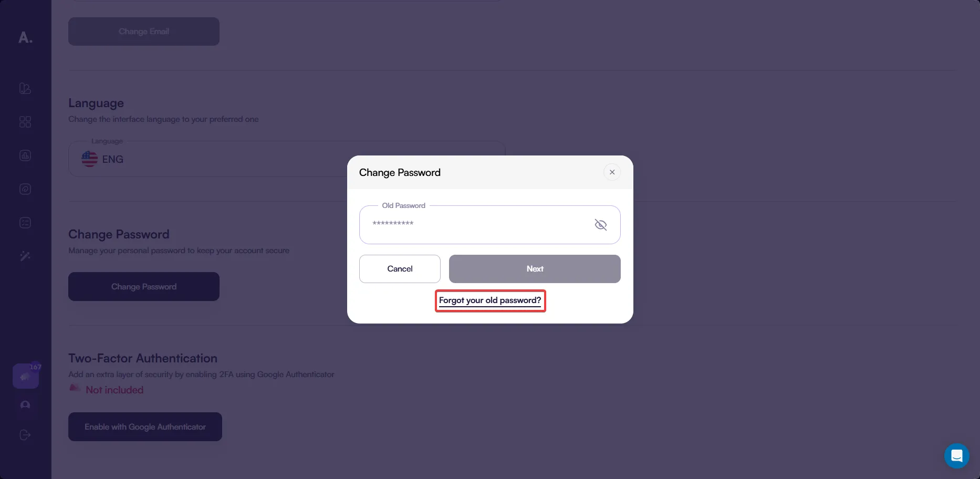Open the checklist sidebar icon
The image size is (980, 479).
(25, 223)
